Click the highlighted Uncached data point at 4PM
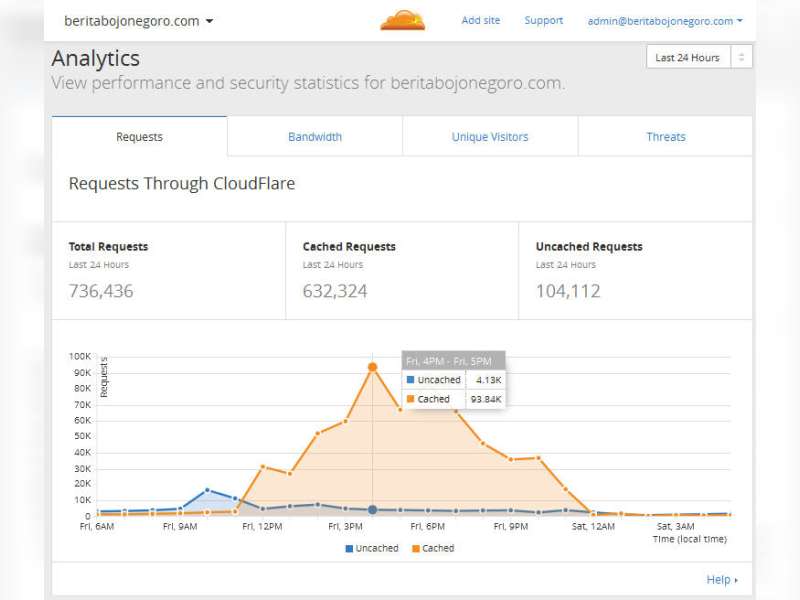 coord(372,510)
